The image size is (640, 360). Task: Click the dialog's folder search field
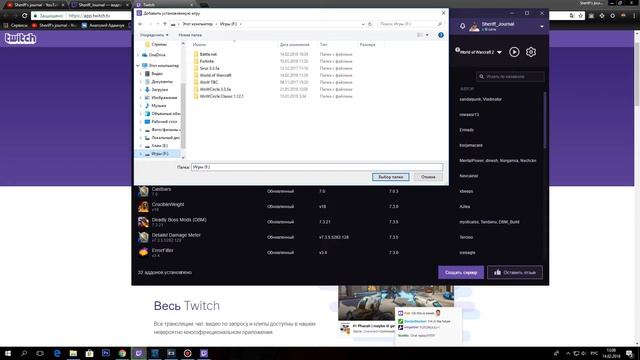click(410, 24)
